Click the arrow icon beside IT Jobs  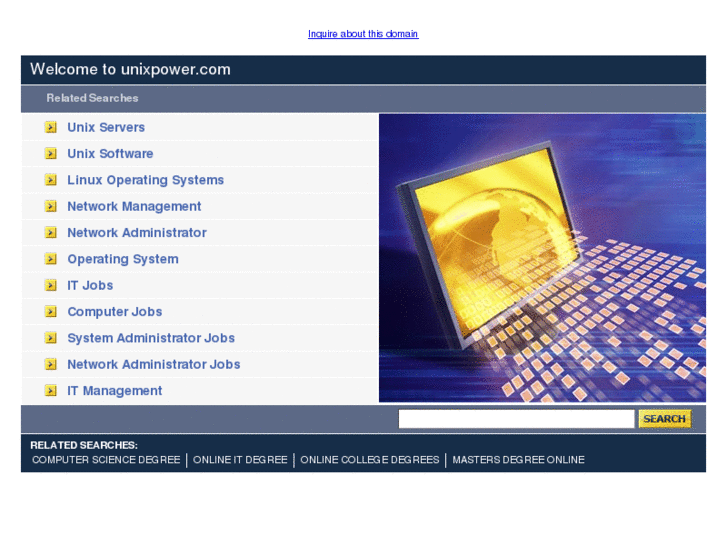click(x=51, y=285)
